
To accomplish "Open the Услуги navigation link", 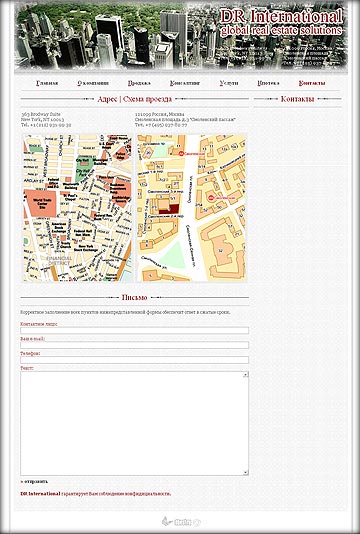I will [229, 83].
